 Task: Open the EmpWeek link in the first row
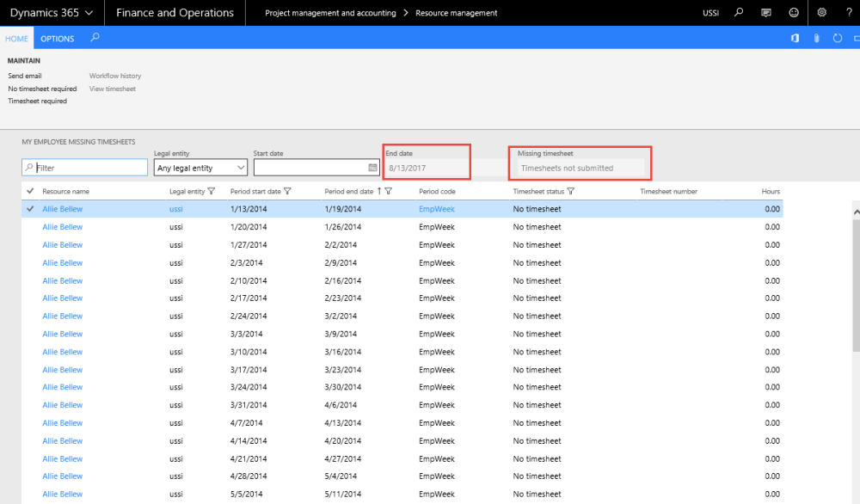point(437,209)
